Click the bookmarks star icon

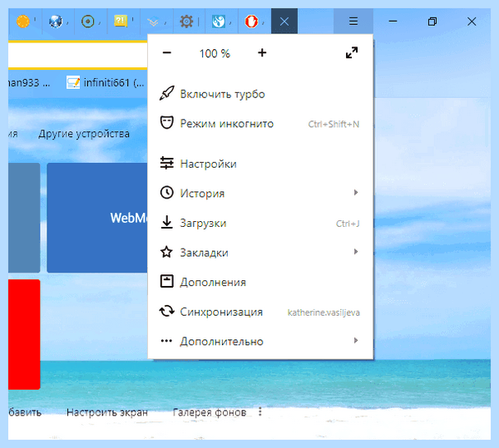(167, 252)
